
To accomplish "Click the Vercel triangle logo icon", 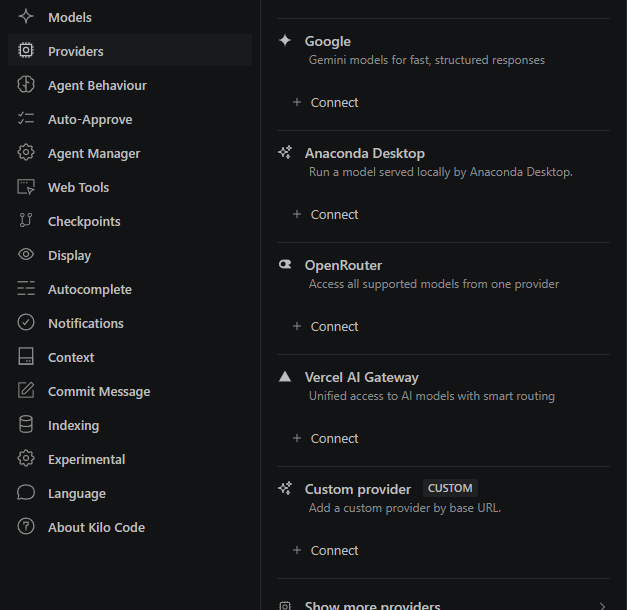I will click(x=285, y=377).
